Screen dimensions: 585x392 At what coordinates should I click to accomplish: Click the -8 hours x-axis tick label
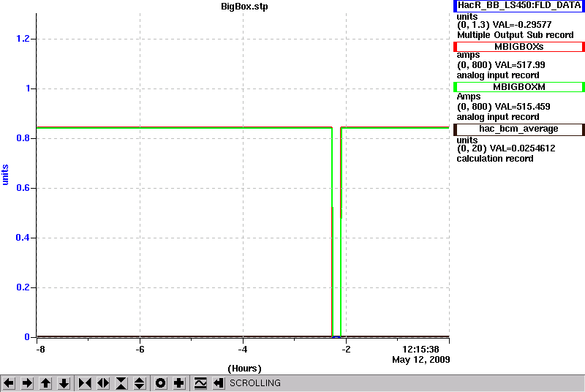coord(40,350)
